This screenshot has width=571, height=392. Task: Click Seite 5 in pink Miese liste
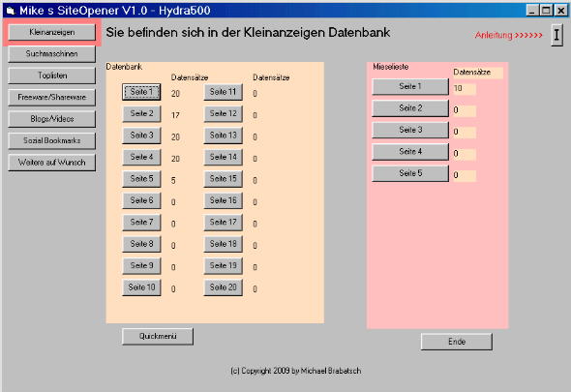pos(410,173)
